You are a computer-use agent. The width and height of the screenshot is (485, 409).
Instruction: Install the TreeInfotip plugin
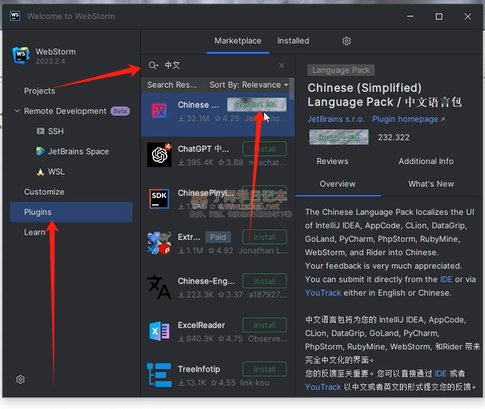click(265, 369)
